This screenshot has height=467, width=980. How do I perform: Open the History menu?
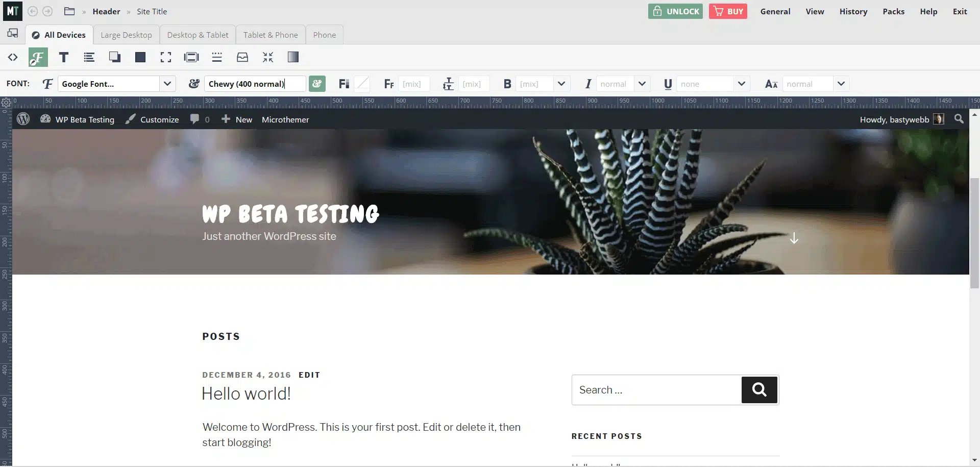point(853,11)
